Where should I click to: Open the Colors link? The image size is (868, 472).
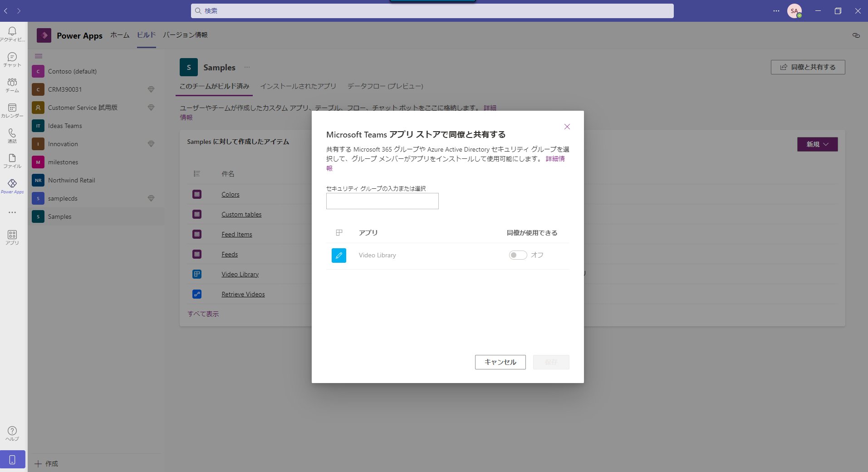230,194
